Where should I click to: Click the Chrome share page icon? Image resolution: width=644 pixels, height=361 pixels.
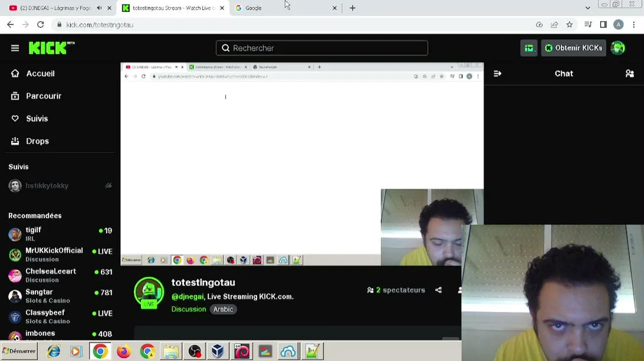click(554, 25)
